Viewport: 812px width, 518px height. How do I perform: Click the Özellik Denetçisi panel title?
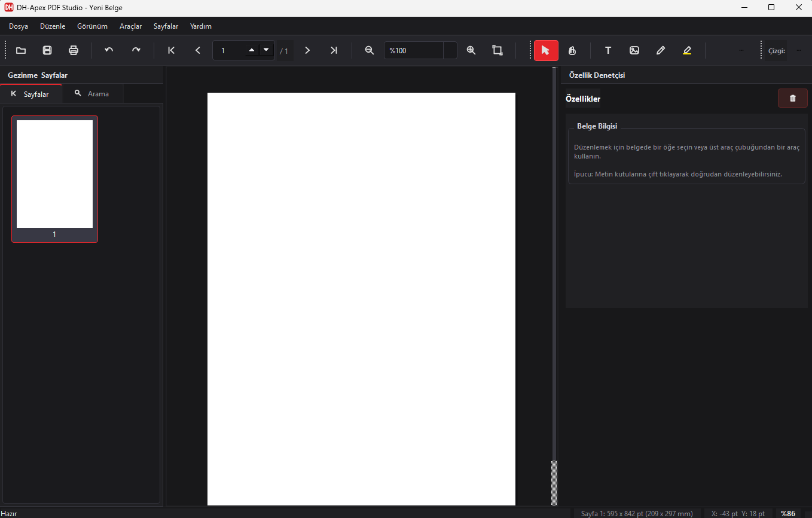[x=597, y=75]
